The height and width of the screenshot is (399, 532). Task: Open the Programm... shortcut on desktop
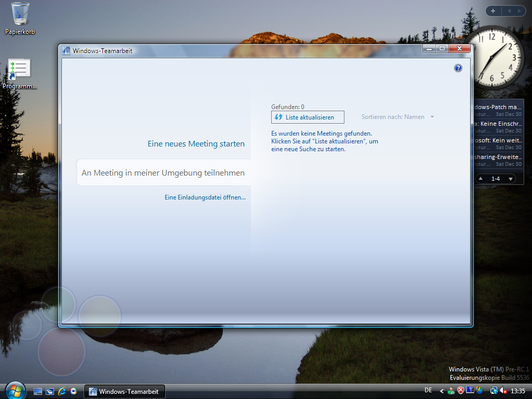tap(19, 74)
